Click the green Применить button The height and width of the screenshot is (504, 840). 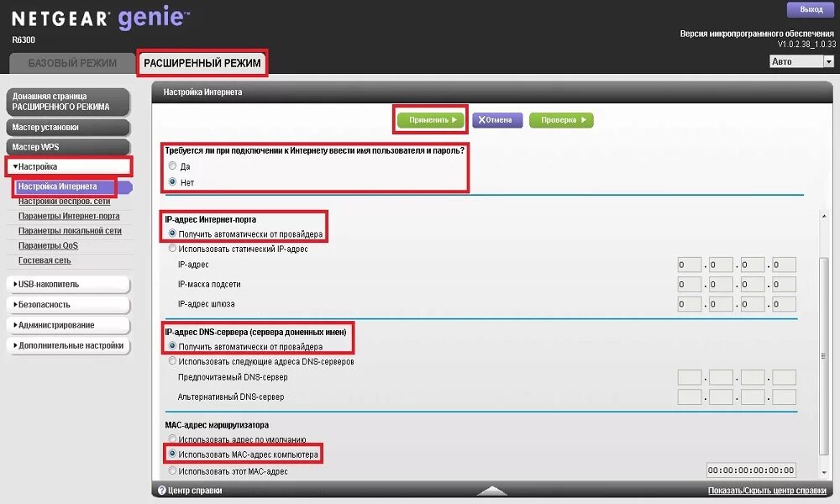(433, 120)
